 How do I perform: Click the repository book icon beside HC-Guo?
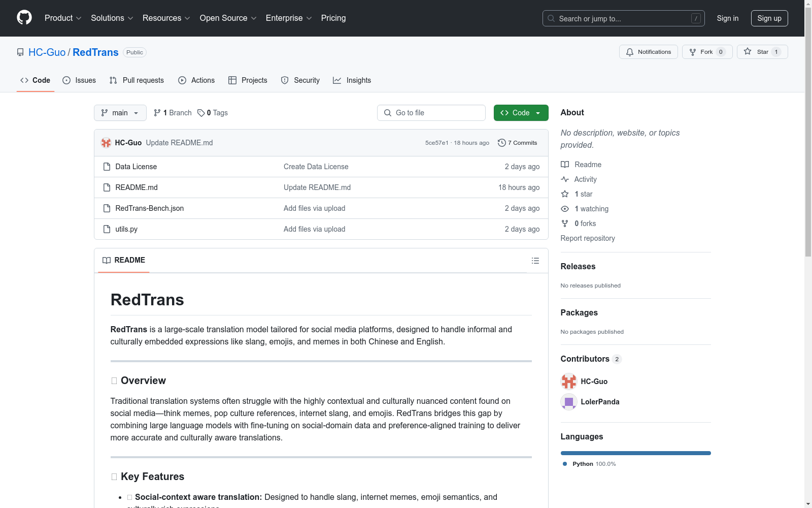click(20, 52)
